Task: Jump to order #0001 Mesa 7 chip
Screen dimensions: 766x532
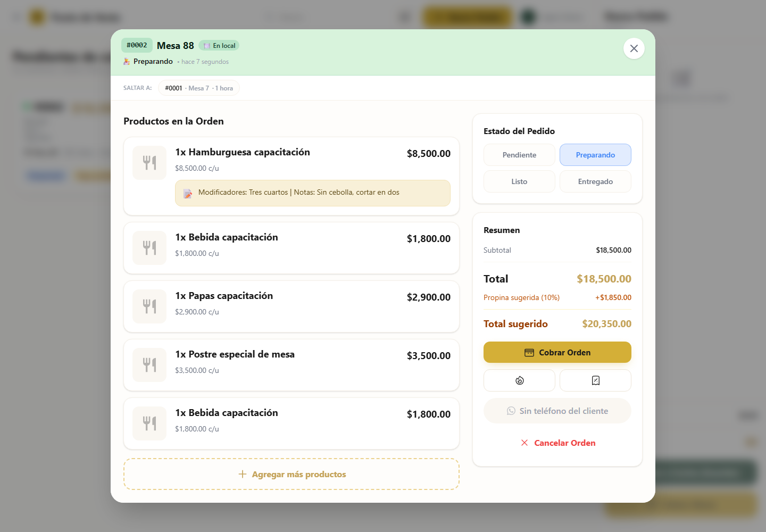Action: (199, 88)
